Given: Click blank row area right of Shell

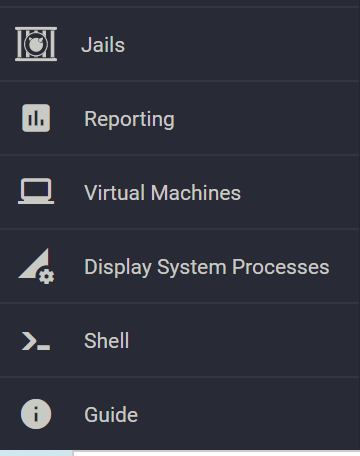Looking at the screenshot, I should point(243,341).
